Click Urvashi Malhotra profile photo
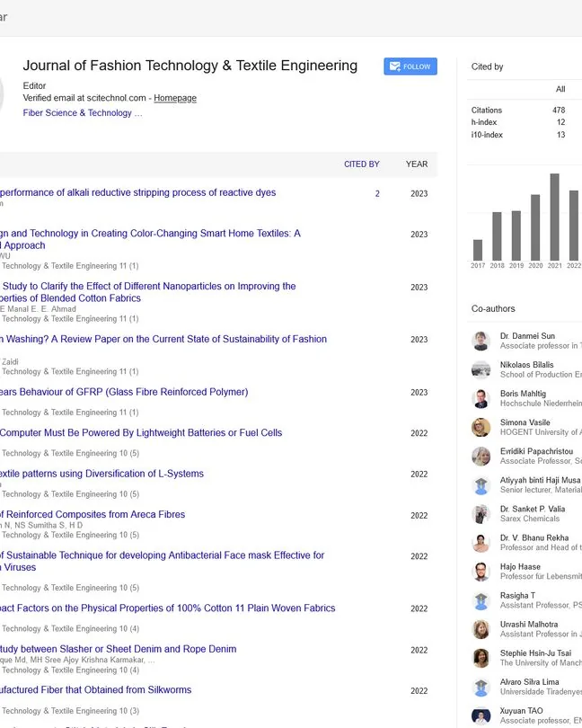The height and width of the screenshot is (728, 582). (x=481, y=629)
